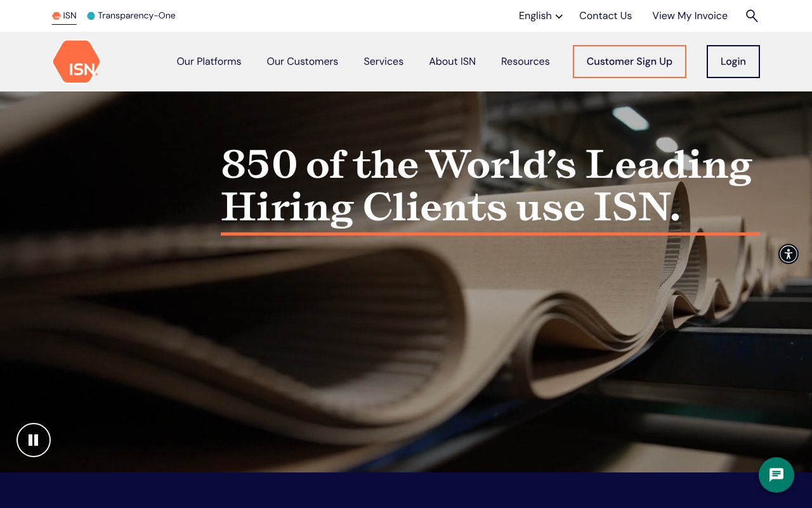Click the Customer Sign Up button

coord(629,62)
